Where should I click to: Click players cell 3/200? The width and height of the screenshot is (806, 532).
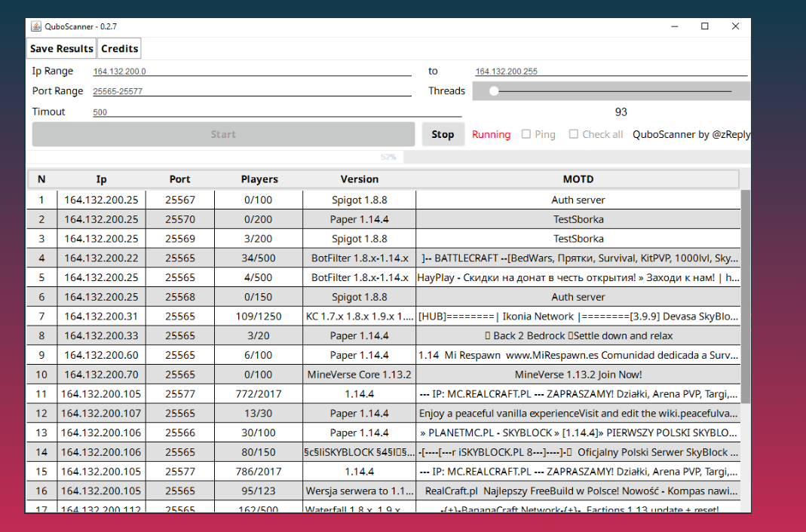[x=259, y=239]
